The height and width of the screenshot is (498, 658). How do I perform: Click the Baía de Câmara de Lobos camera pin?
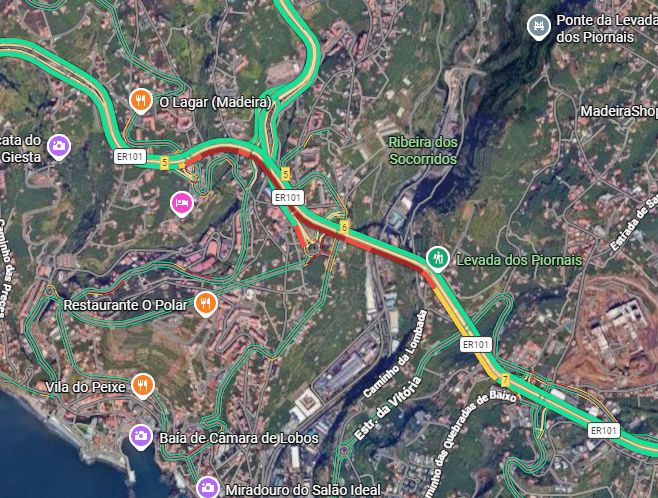click(x=141, y=437)
